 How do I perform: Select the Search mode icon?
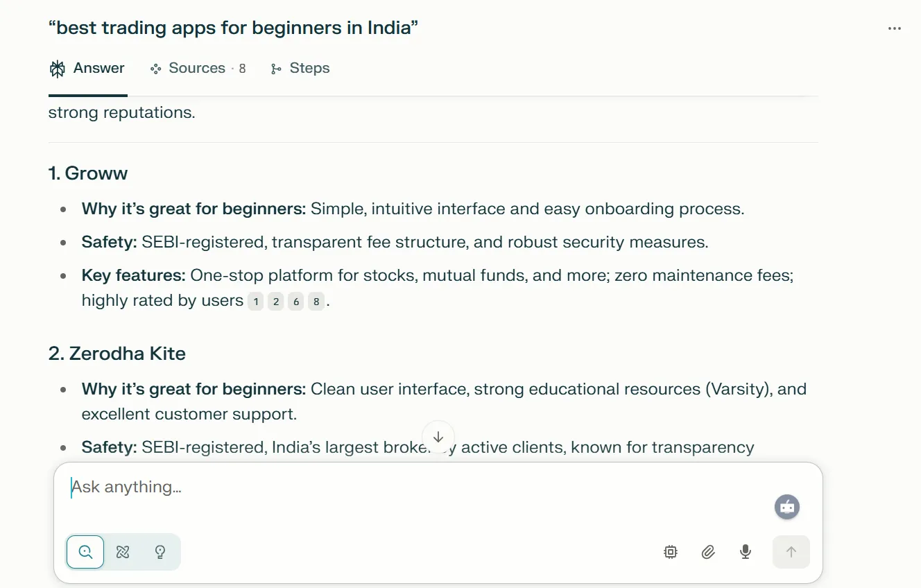point(85,552)
